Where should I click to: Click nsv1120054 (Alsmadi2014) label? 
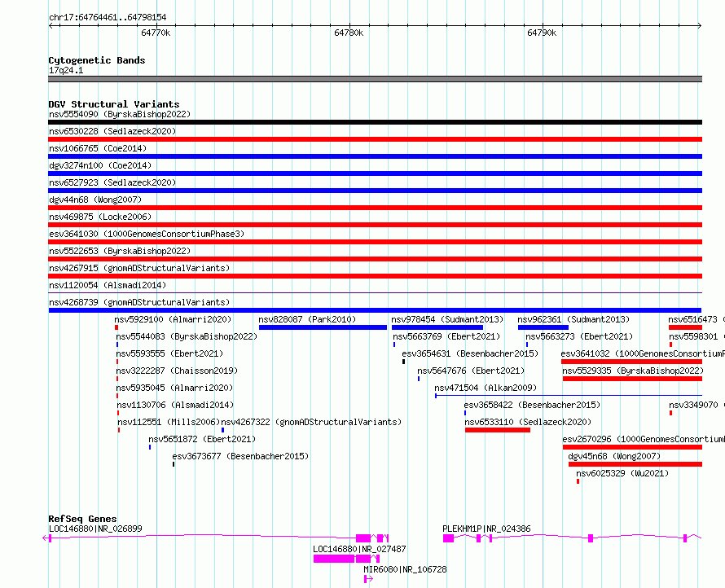pos(108,285)
